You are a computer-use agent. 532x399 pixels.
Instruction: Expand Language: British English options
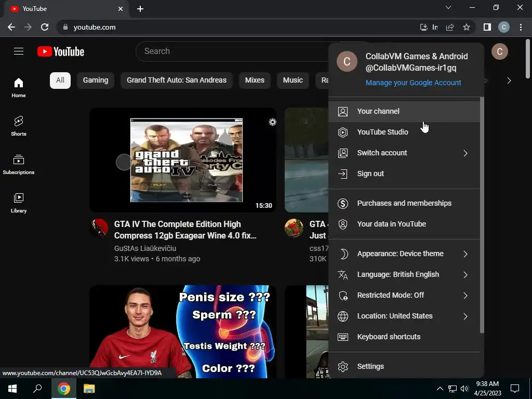click(x=404, y=274)
